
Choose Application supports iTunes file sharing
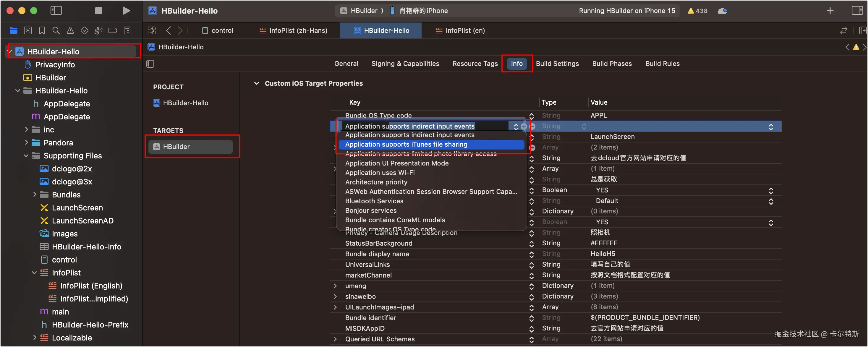406,144
